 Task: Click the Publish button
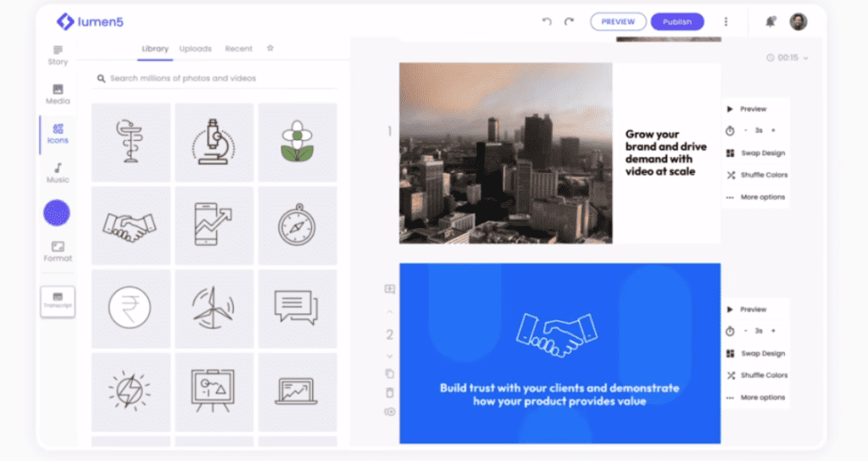coord(676,22)
